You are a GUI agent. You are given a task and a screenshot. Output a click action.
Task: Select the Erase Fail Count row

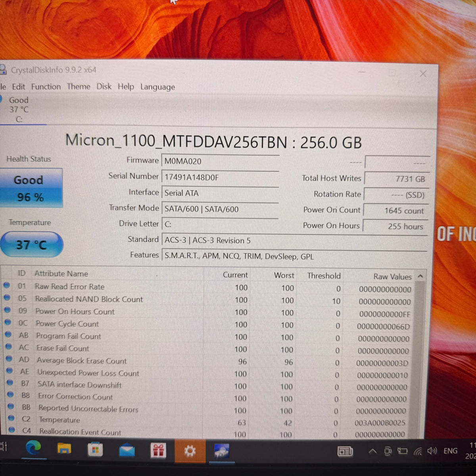pyautogui.click(x=208, y=349)
